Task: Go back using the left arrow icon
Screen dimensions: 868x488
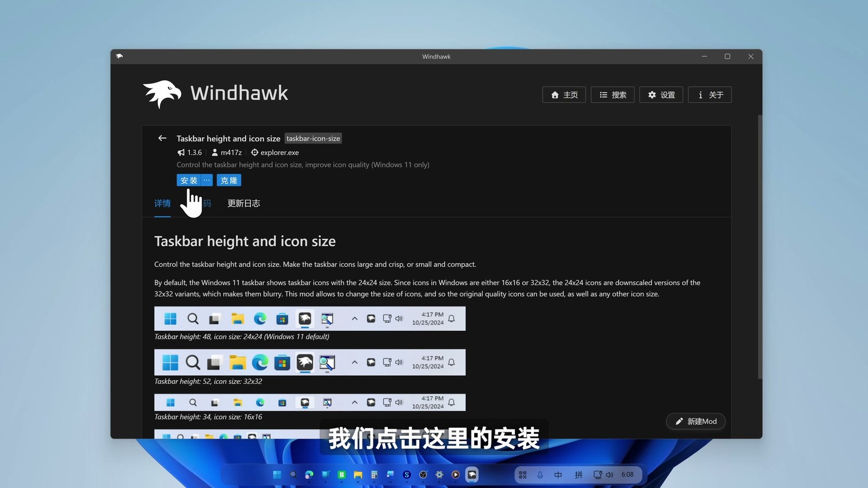Action: 162,138
